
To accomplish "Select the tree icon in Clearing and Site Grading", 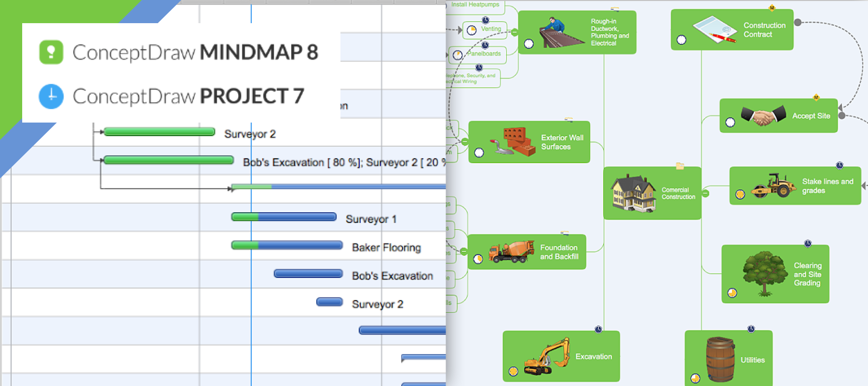I will click(765, 273).
